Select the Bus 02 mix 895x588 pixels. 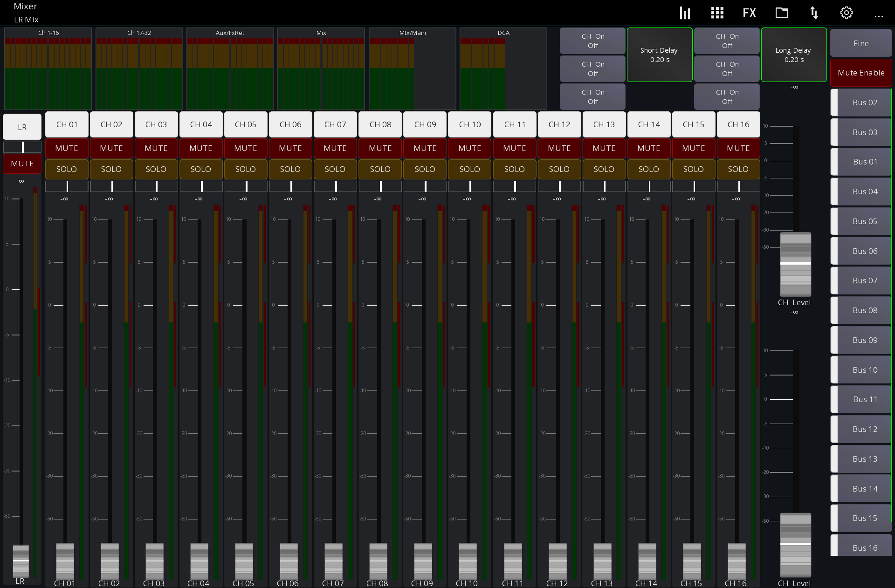click(x=861, y=103)
